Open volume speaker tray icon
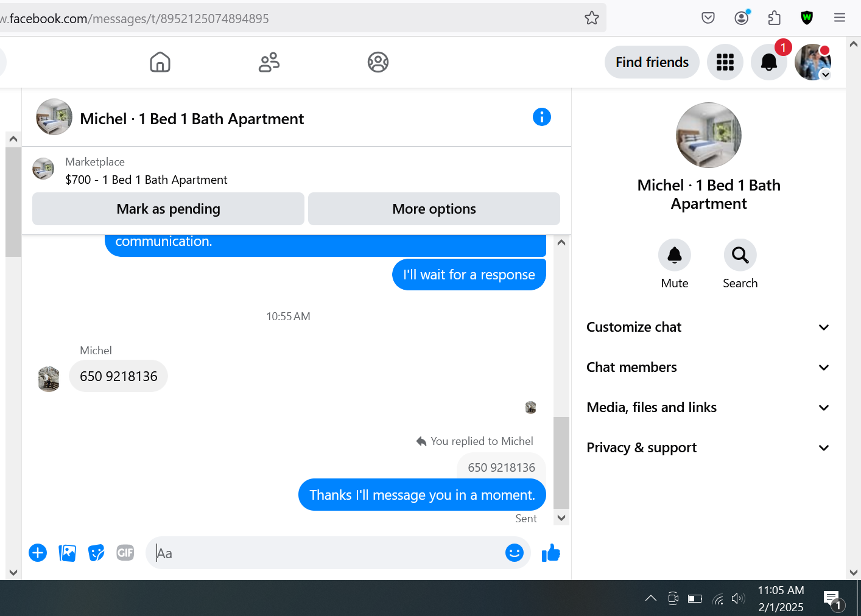This screenshot has width=861, height=616. 738,598
